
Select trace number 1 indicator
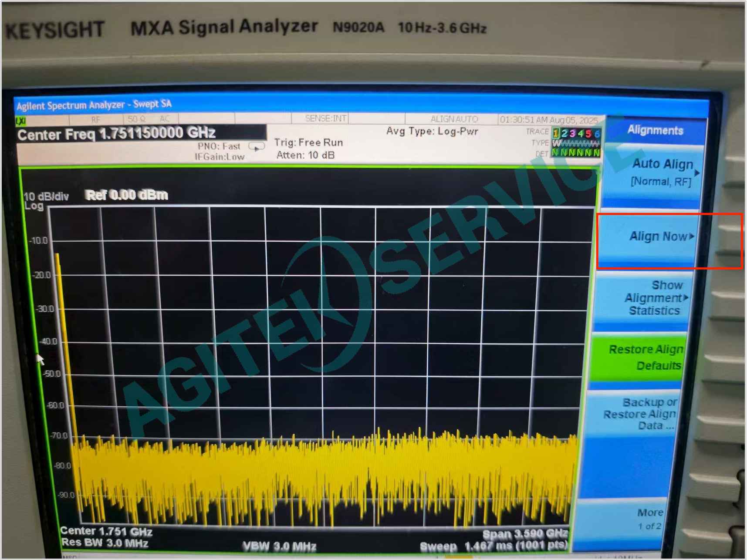(556, 133)
